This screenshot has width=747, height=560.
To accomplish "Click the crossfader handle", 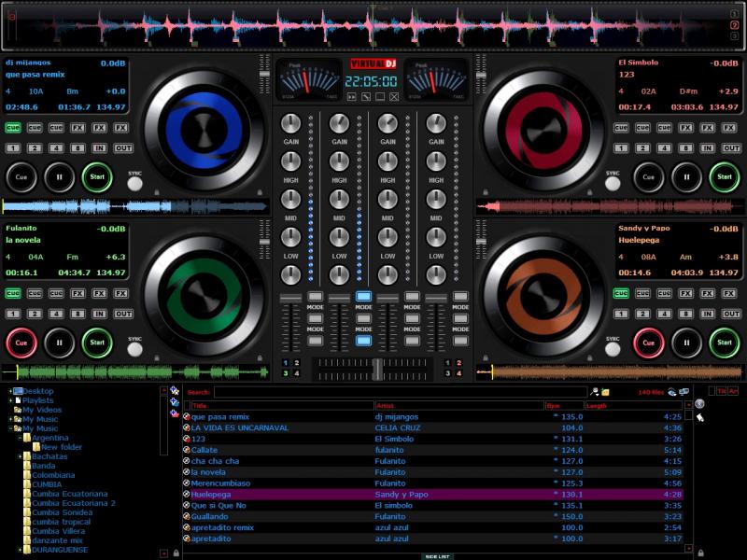I will (x=377, y=369).
